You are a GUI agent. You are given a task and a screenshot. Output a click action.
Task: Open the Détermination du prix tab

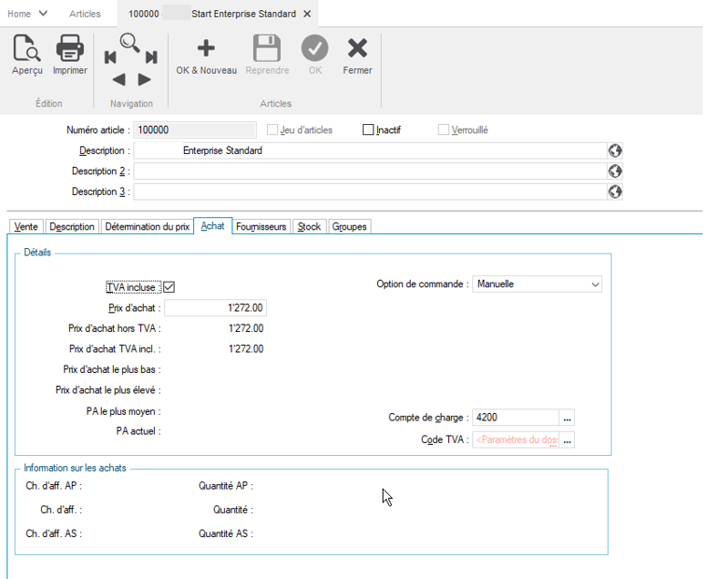tap(148, 227)
